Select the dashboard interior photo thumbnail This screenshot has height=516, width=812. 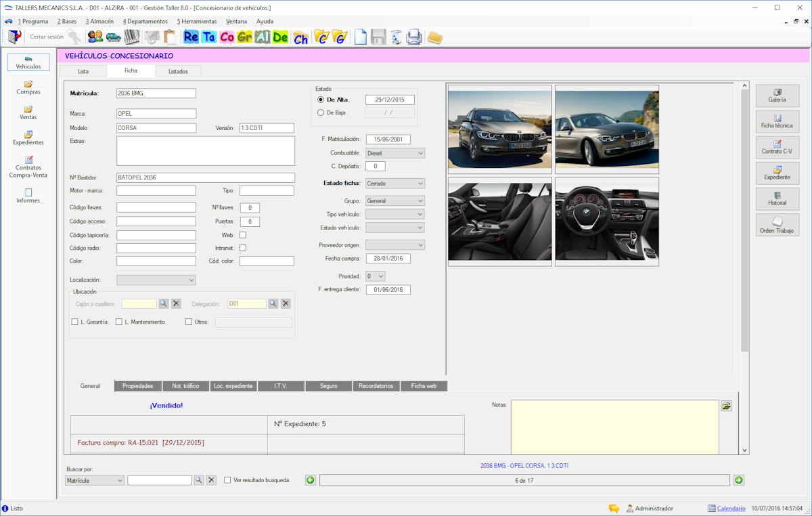click(607, 221)
